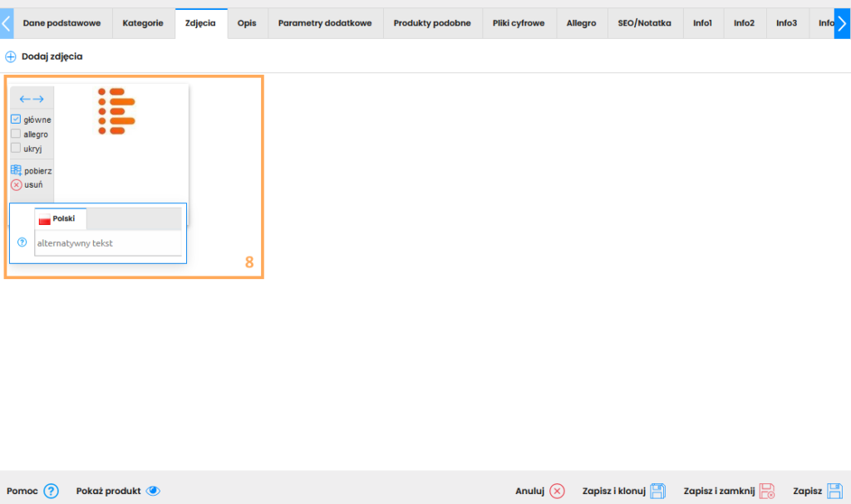Click the pobierz download icon
The height and width of the screenshot is (504, 851).
tap(16, 170)
